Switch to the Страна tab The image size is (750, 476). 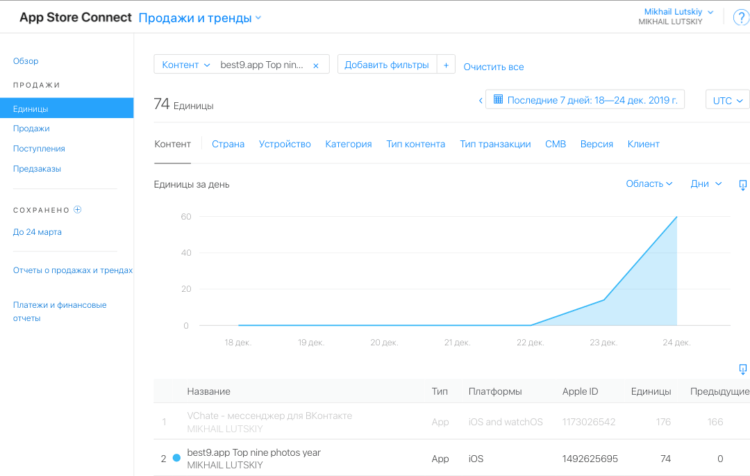coord(228,144)
